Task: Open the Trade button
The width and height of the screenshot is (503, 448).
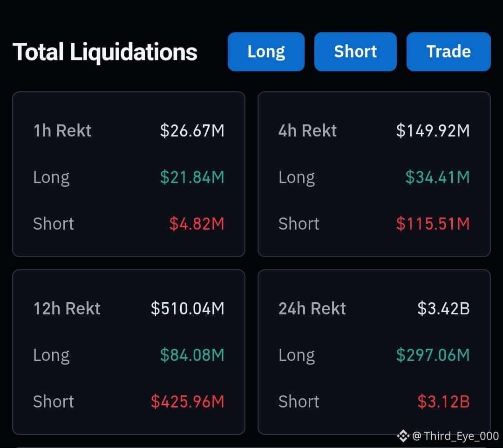Action: click(449, 52)
